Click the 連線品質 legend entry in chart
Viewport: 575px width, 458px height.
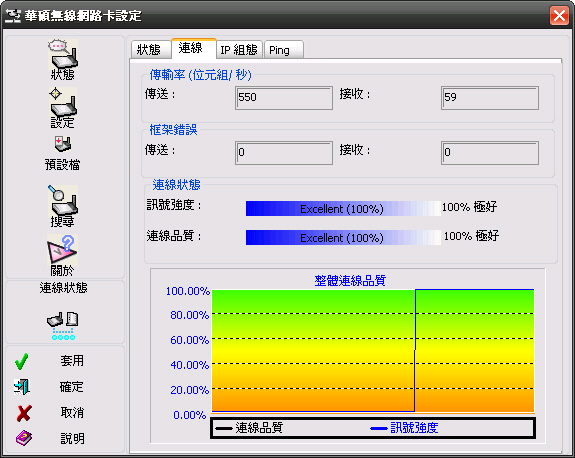[x=249, y=428]
